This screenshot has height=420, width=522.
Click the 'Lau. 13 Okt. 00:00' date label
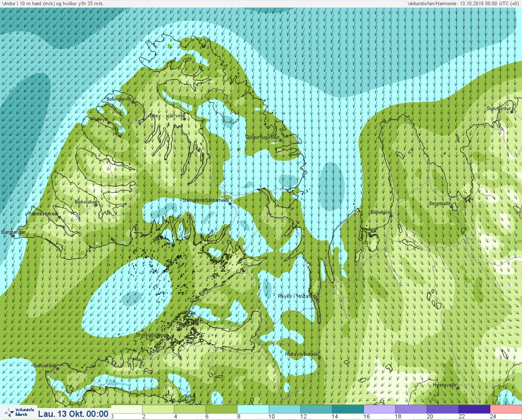pyautogui.click(x=73, y=414)
